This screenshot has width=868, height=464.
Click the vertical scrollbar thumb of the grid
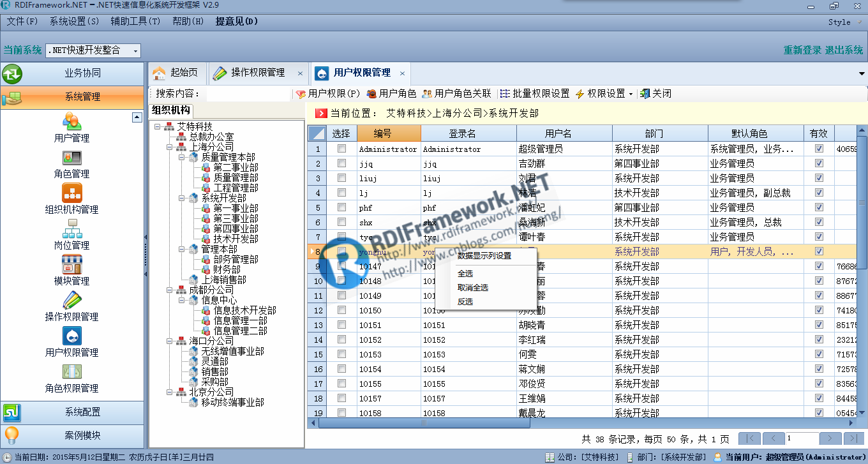[862, 202]
